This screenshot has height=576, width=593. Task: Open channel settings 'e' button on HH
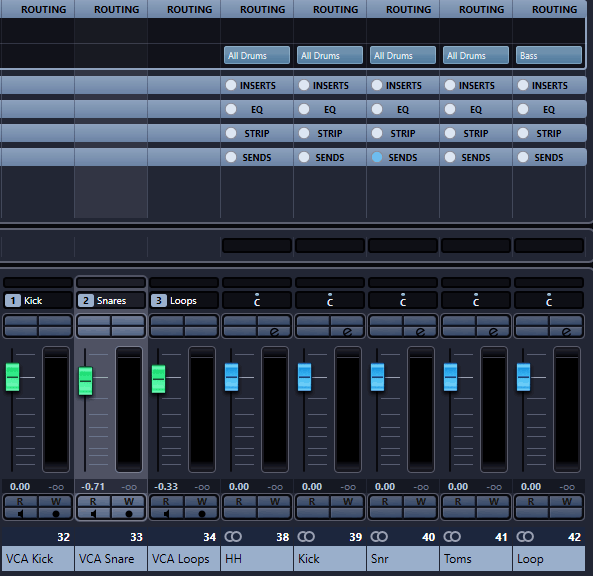click(x=274, y=332)
